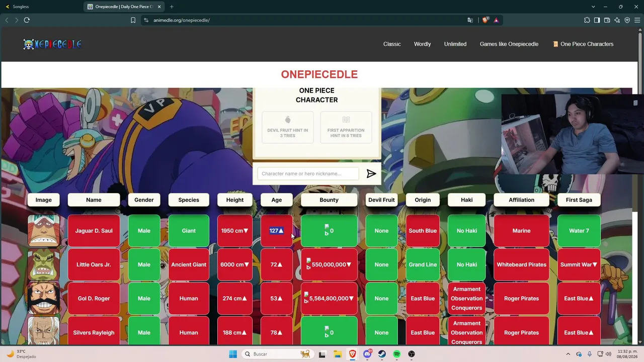Open Task View on the taskbar

point(323,354)
